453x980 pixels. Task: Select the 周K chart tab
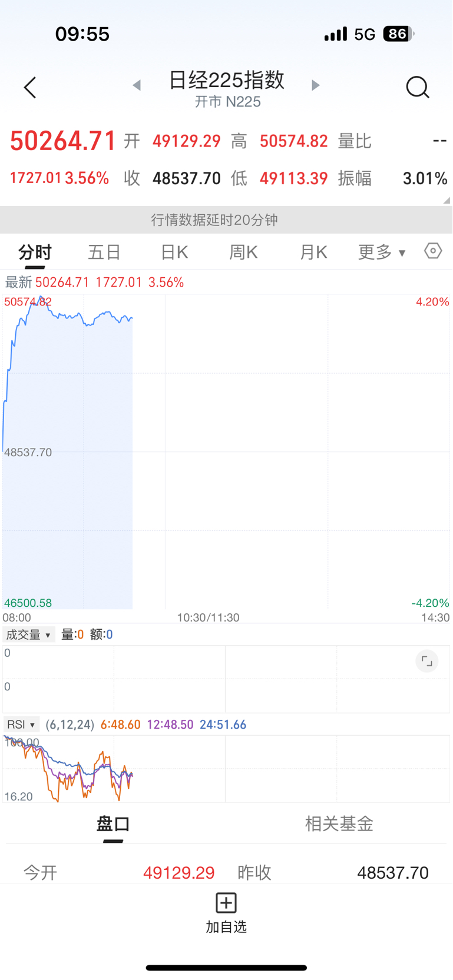coord(243,253)
